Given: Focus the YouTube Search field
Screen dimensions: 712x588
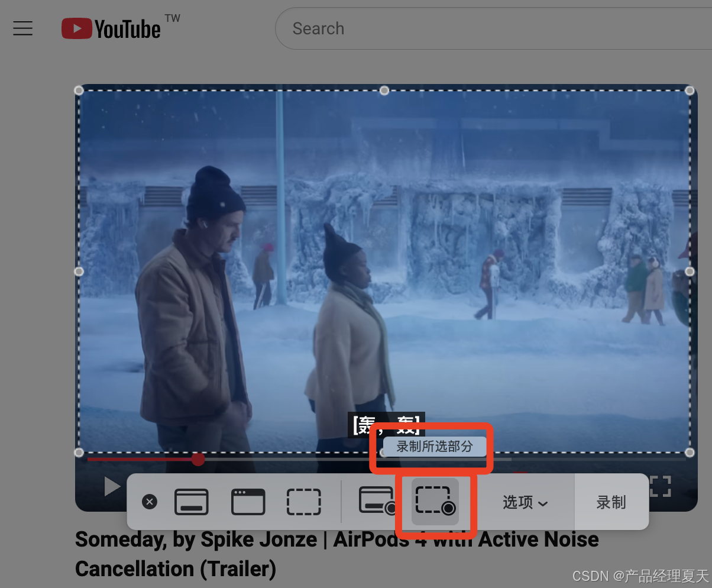Looking at the screenshot, I should click(493, 28).
